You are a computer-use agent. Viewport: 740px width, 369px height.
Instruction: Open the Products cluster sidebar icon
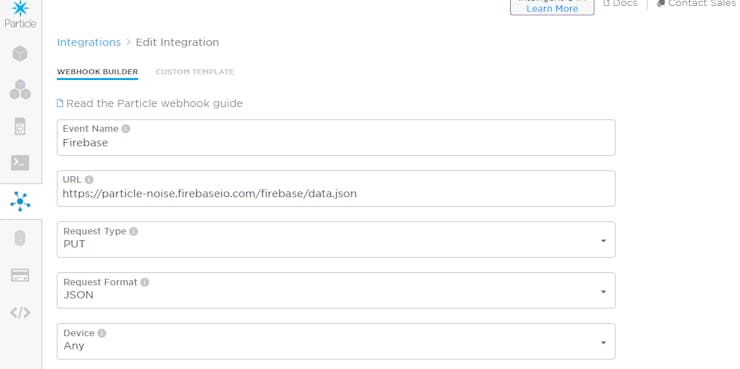coord(20,90)
